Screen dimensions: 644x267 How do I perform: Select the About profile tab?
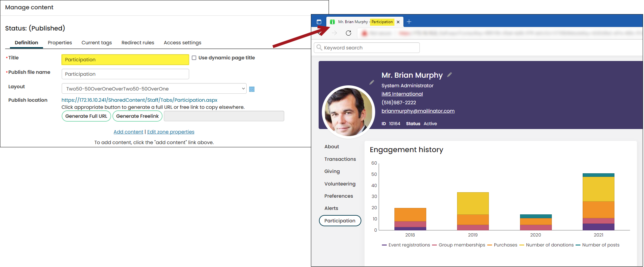pos(331,147)
